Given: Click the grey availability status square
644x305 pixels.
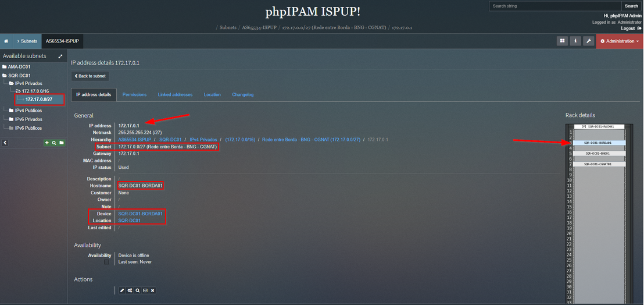Looking at the screenshot, I should tap(106, 262).
